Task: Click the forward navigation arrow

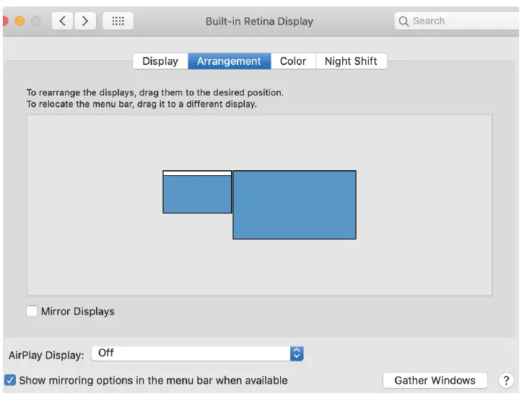Action: pyautogui.click(x=85, y=21)
